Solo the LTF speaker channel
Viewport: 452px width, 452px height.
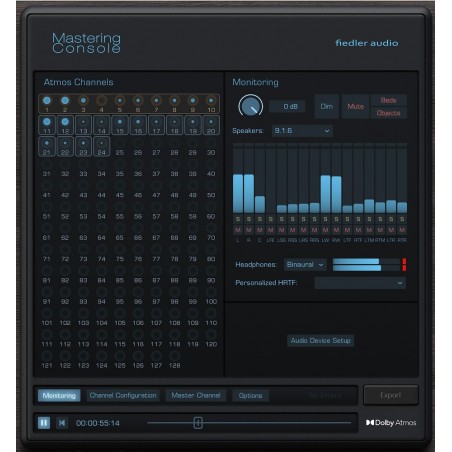coord(347,219)
